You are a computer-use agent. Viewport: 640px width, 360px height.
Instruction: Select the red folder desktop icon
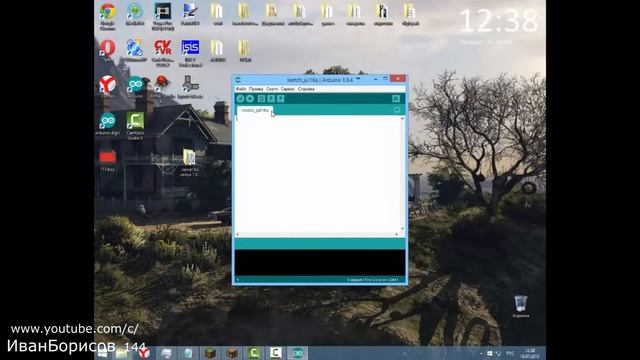click(107, 160)
